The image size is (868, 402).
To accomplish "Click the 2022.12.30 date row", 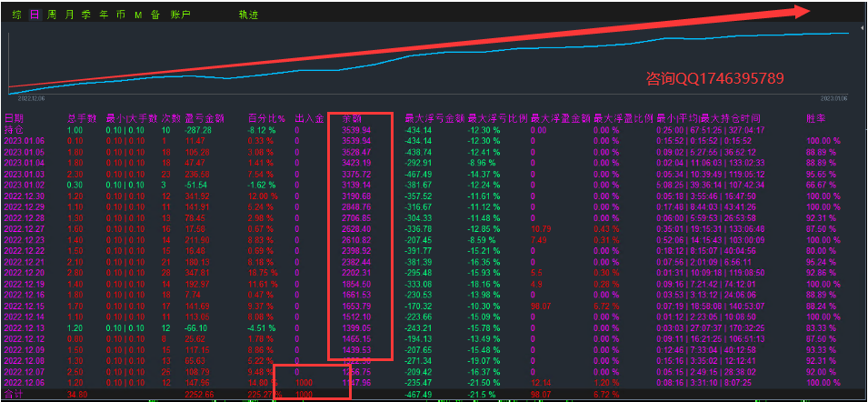I will pyautogui.click(x=23, y=196).
